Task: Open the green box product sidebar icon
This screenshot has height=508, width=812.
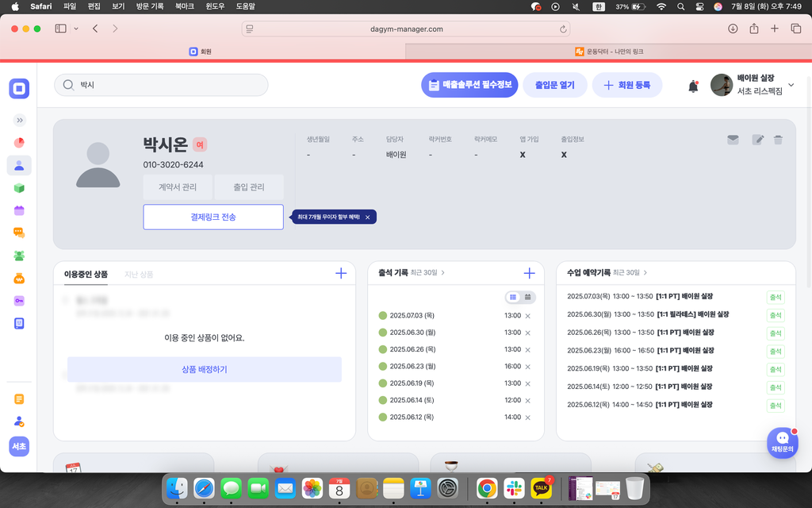Action: point(19,188)
